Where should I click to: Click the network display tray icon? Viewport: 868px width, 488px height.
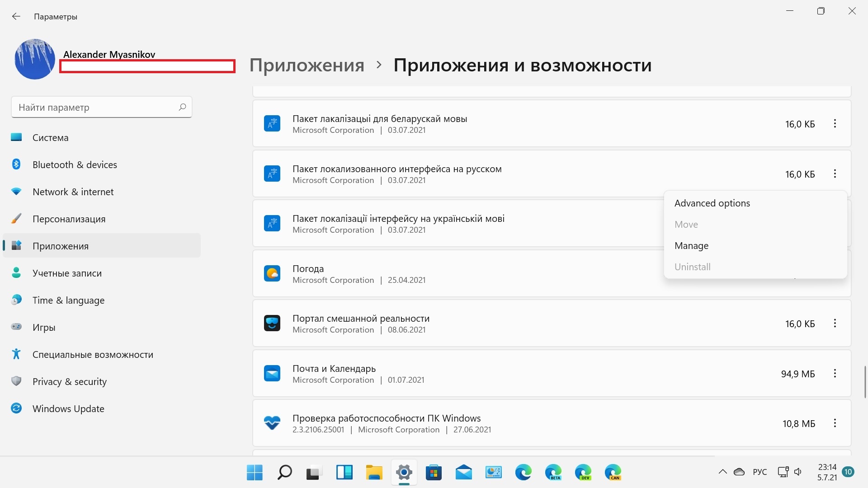tap(783, 472)
